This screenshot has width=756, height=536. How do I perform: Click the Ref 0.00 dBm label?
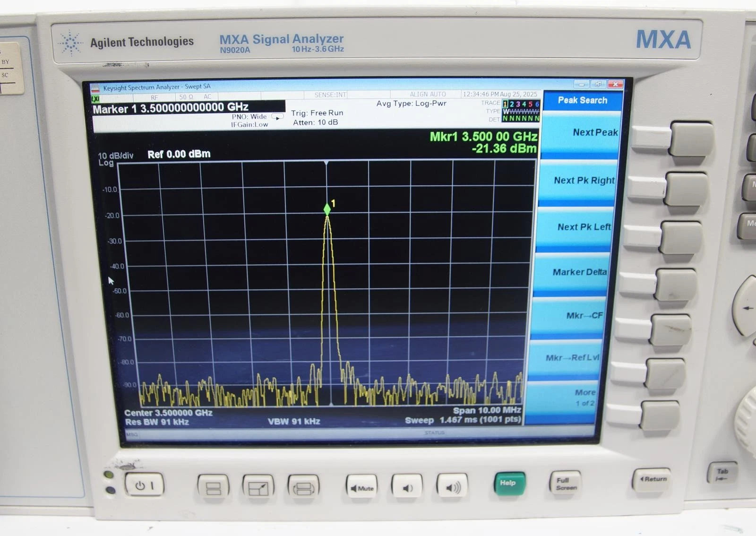[x=179, y=154]
